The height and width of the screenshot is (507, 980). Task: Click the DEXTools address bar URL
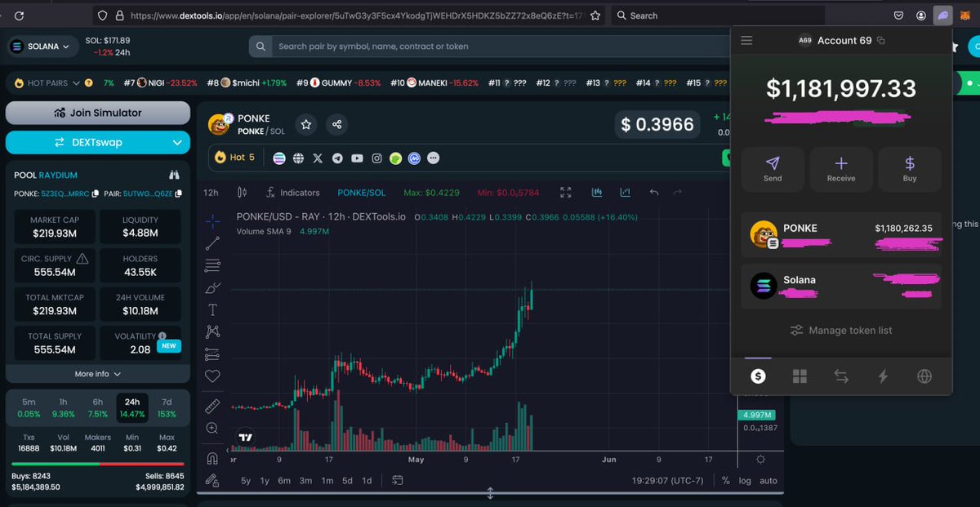[x=356, y=16]
